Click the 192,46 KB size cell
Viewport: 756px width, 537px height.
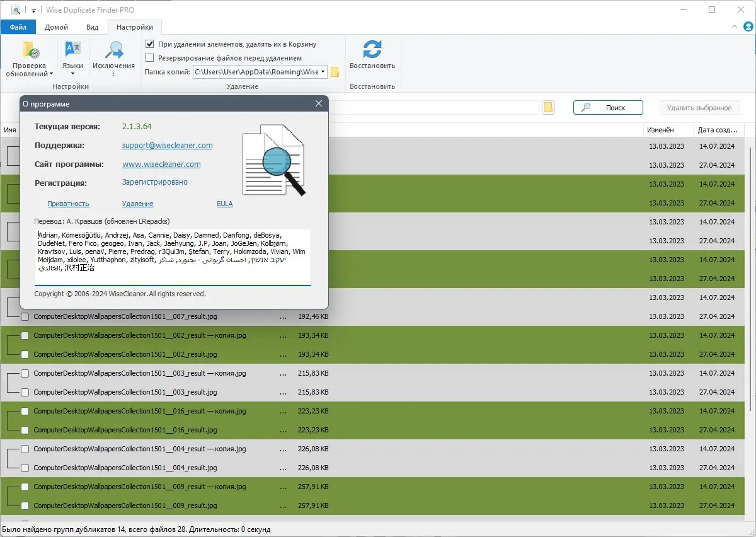[x=313, y=316]
